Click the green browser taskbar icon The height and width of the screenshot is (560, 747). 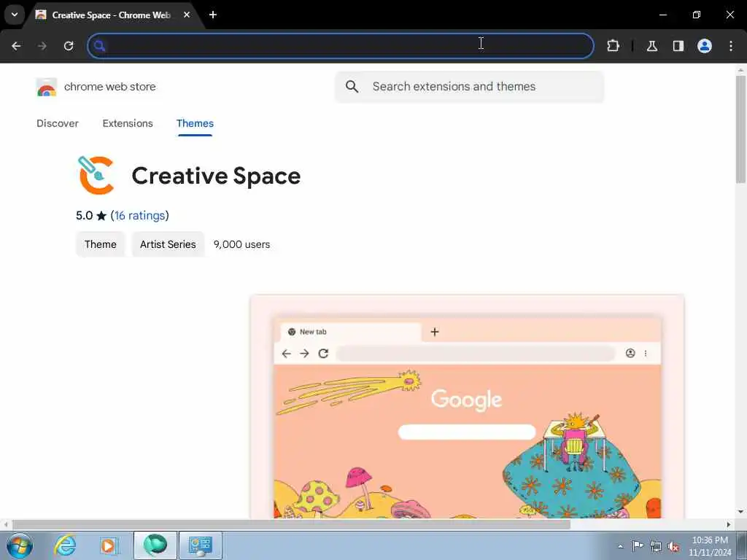[x=155, y=545]
